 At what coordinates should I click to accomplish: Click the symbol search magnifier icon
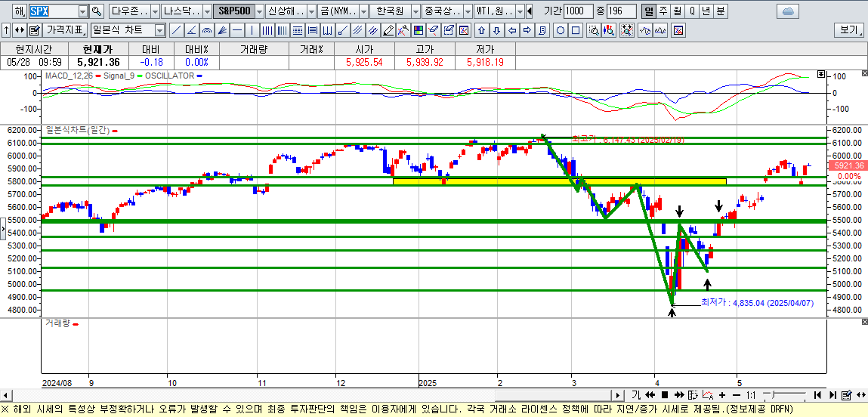click(96, 11)
